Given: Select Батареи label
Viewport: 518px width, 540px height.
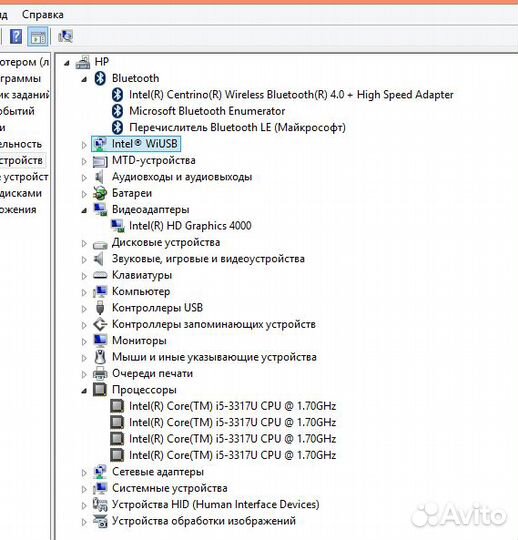Looking at the screenshot, I should [x=132, y=193].
